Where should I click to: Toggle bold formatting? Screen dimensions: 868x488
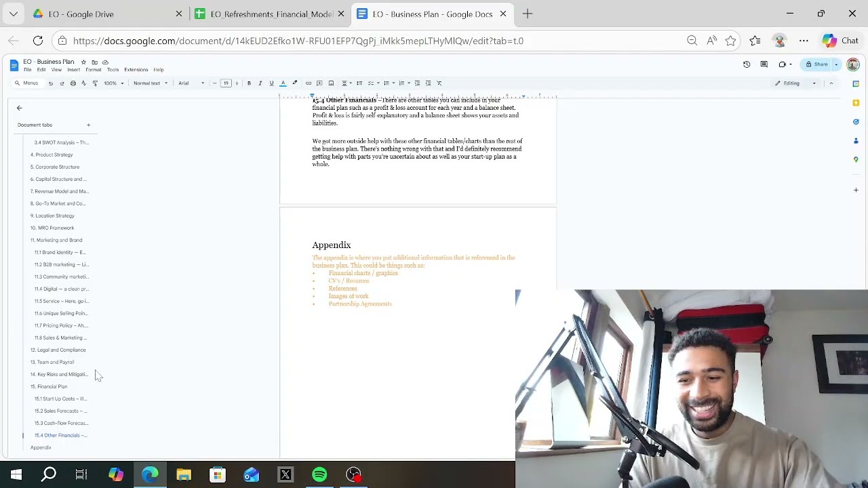pos(249,83)
